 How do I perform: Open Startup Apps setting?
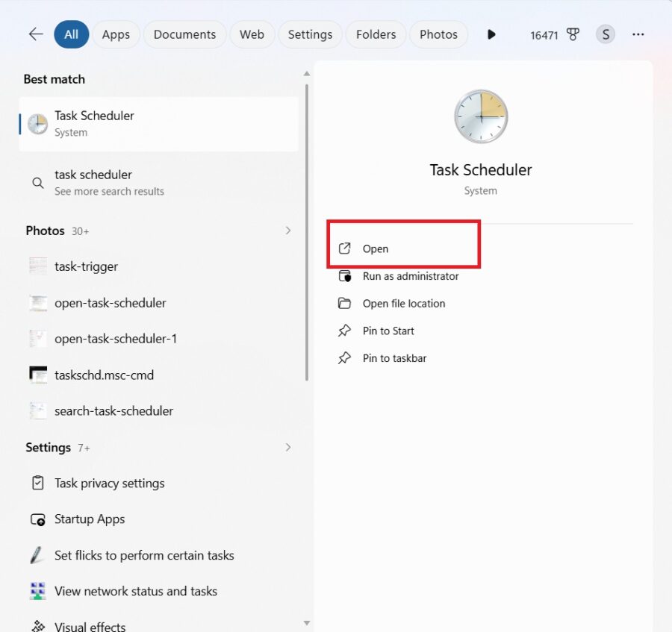158,519
